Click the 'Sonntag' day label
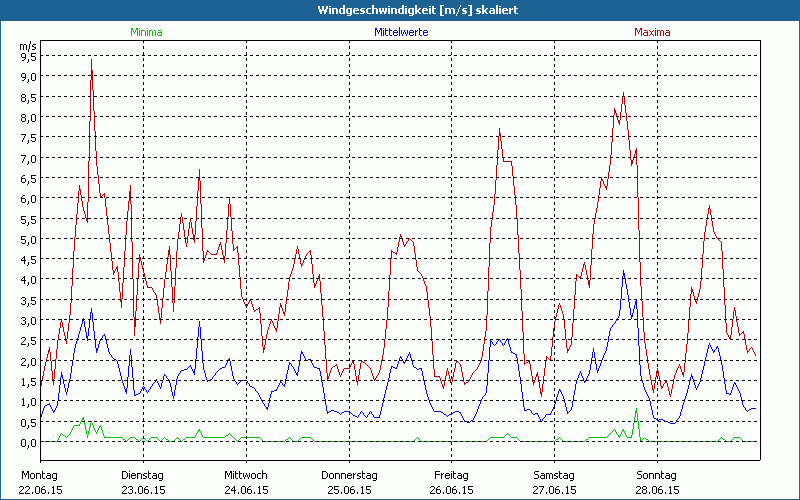Viewport: 800px width, 500px height. [656, 476]
